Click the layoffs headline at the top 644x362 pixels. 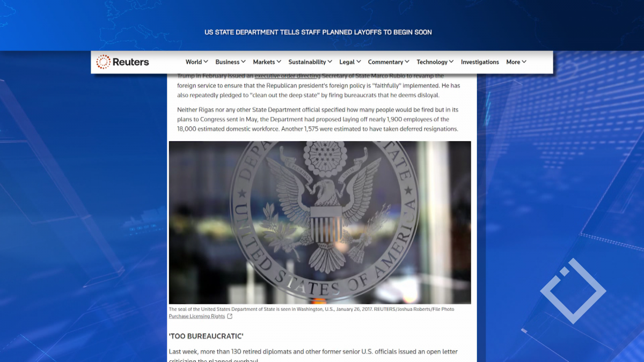point(318,32)
